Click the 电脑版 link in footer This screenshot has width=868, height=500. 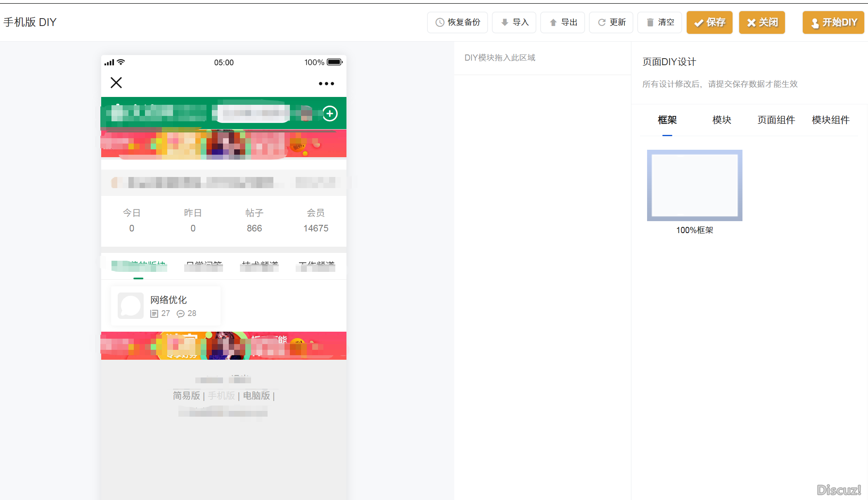256,396
